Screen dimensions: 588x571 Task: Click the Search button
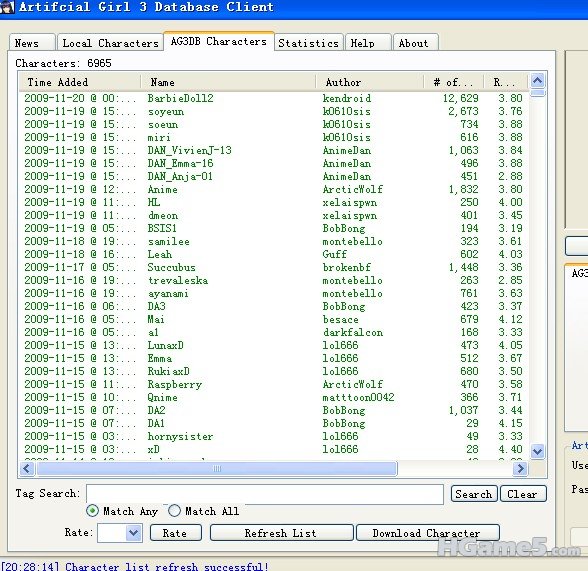click(474, 494)
